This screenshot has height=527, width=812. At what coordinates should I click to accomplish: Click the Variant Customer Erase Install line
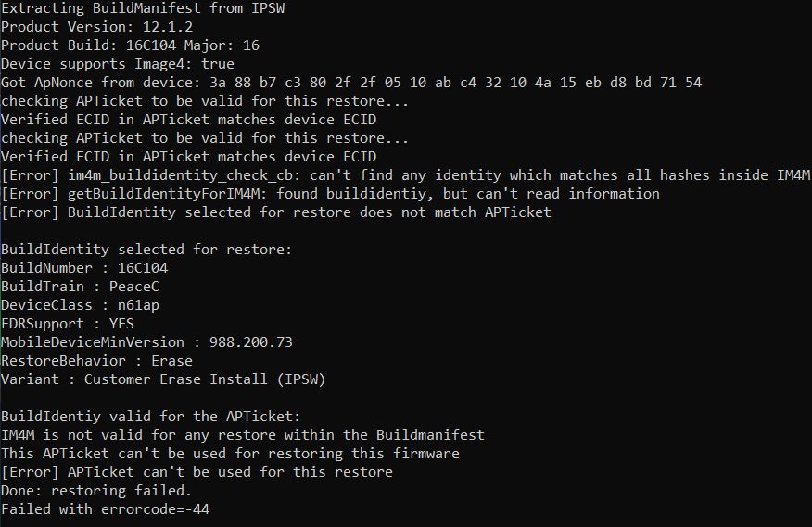[163, 379]
